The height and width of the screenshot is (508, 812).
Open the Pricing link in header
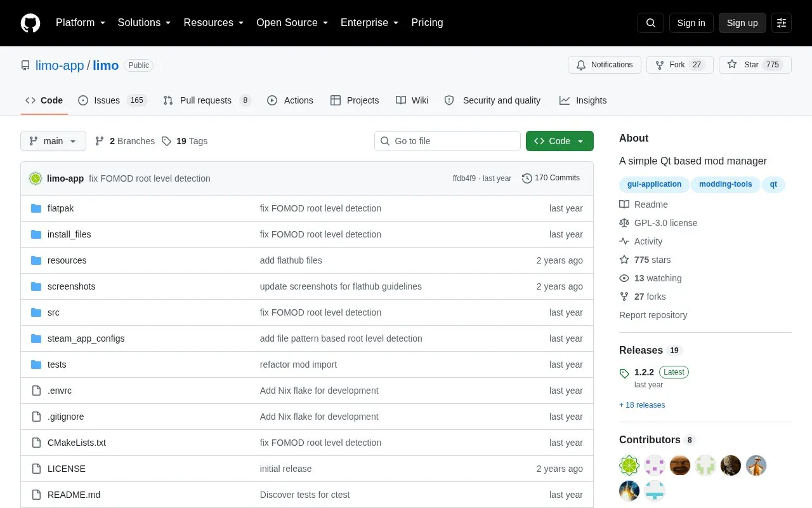(427, 23)
